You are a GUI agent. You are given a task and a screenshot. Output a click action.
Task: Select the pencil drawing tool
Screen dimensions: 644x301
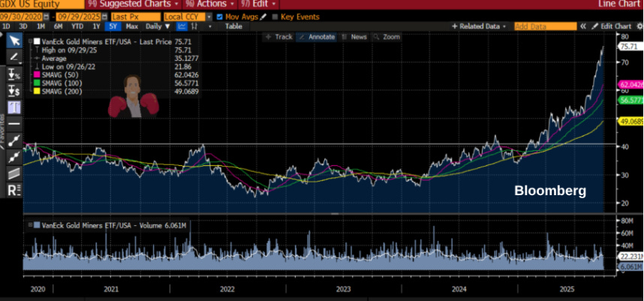[x=14, y=57]
